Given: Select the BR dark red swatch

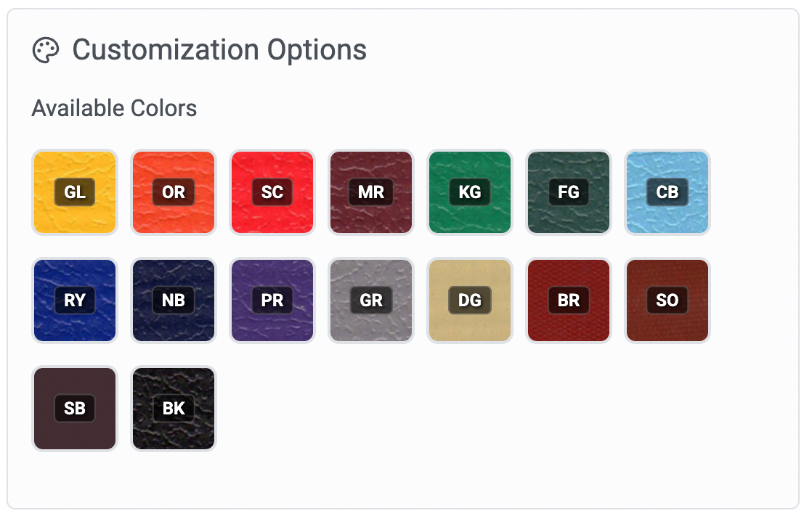Looking at the screenshot, I should [568, 300].
